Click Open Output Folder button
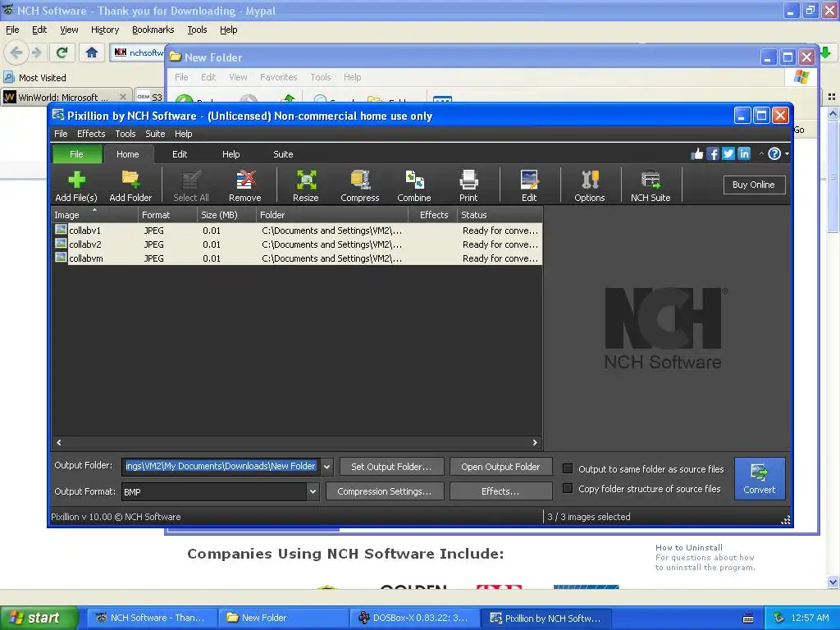Image resolution: width=840 pixels, height=630 pixels. click(x=500, y=467)
